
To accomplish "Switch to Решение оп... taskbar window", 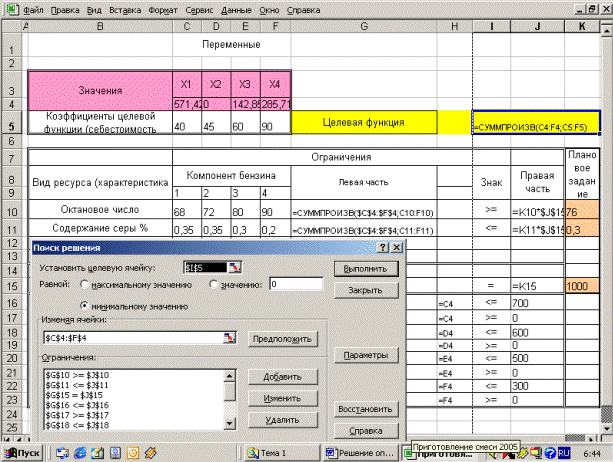I will point(360,453).
